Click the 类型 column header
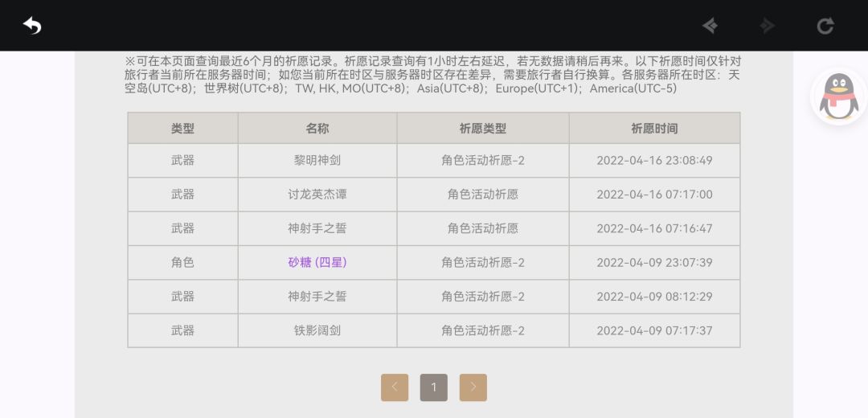 tap(182, 129)
